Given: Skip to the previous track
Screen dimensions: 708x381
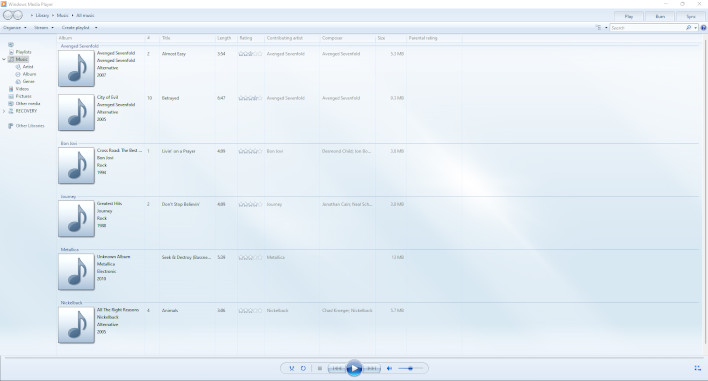Looking at the screenshot, I should point(337,368).
